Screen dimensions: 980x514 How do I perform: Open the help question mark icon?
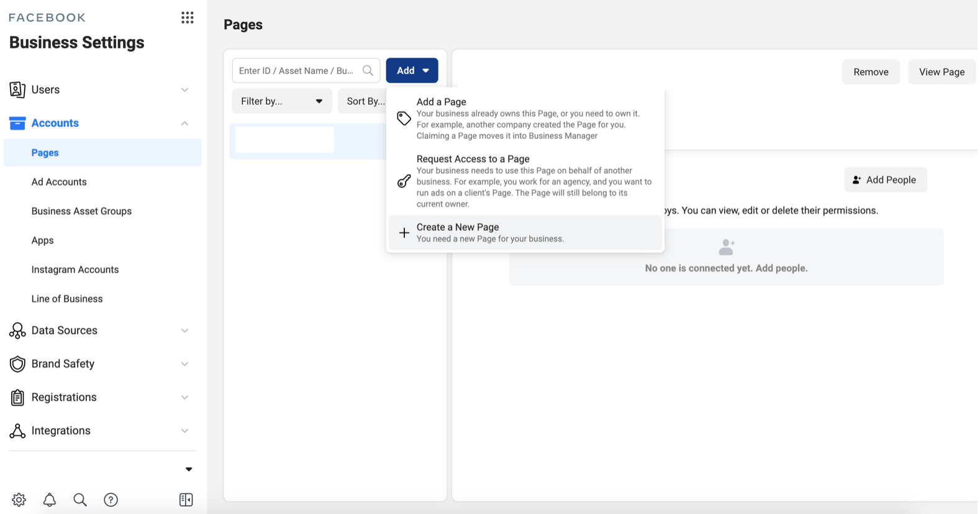pos(111,500)
